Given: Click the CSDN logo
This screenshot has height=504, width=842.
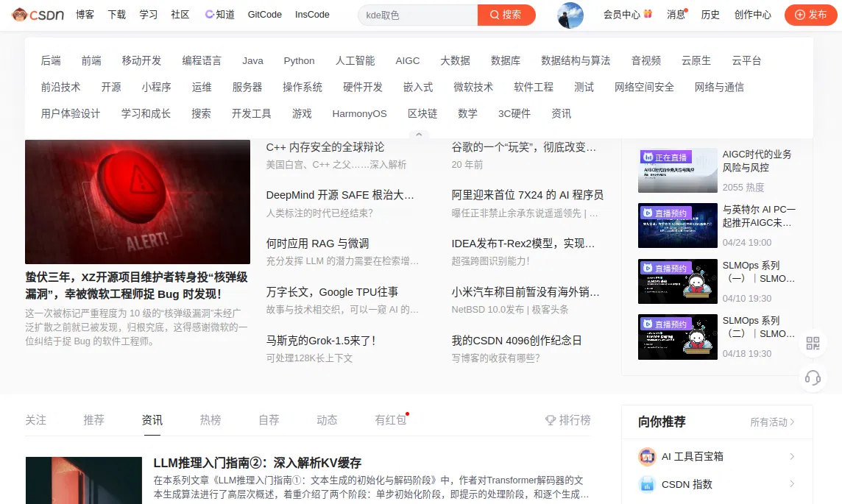Looking at the screenshot, I should tap(38, 15).
